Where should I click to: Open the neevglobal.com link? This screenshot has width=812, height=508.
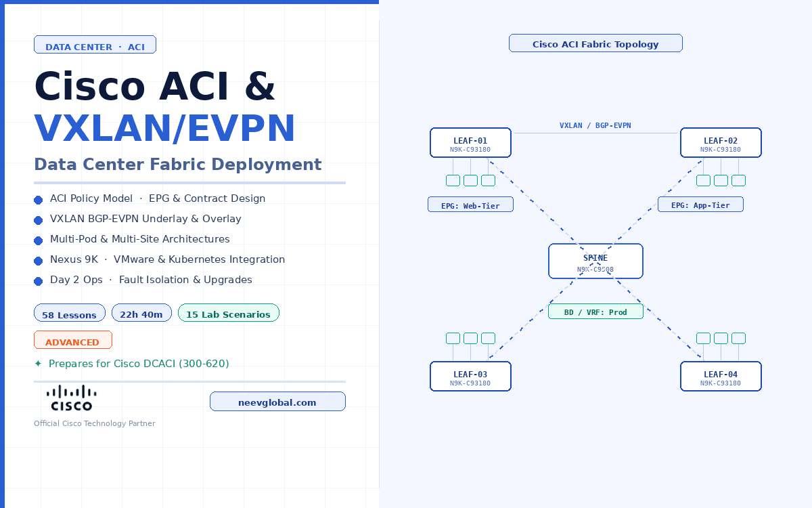[x=277, y=402]
